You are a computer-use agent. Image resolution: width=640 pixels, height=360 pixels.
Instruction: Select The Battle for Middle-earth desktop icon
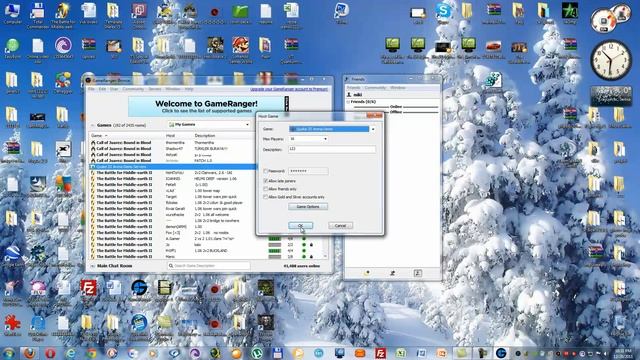[x=63, y=16]
